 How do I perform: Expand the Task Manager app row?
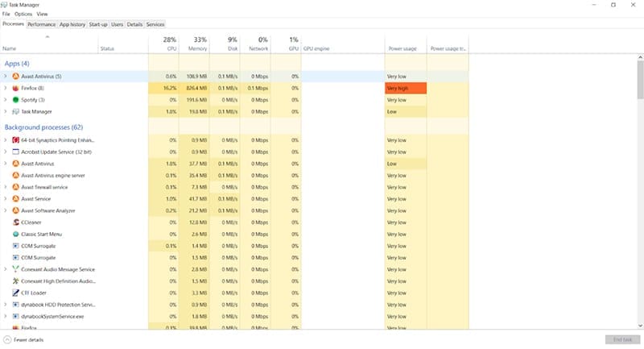click(6, 111)
